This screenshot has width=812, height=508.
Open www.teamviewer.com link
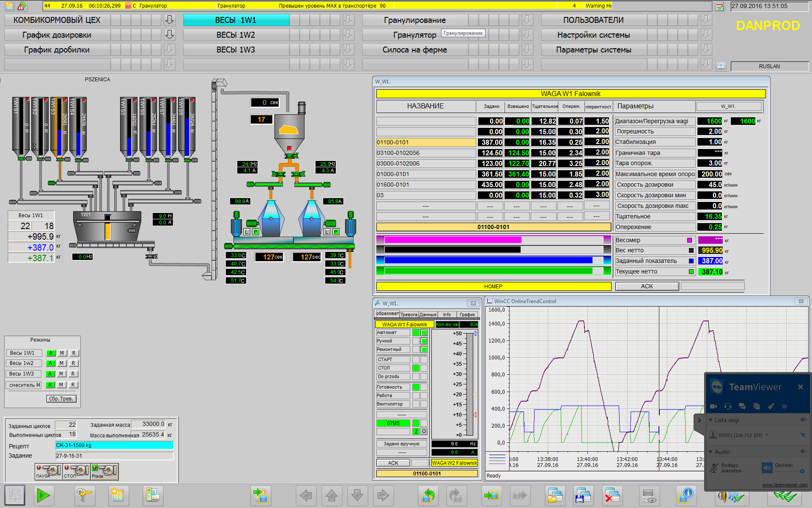[785, 485]
